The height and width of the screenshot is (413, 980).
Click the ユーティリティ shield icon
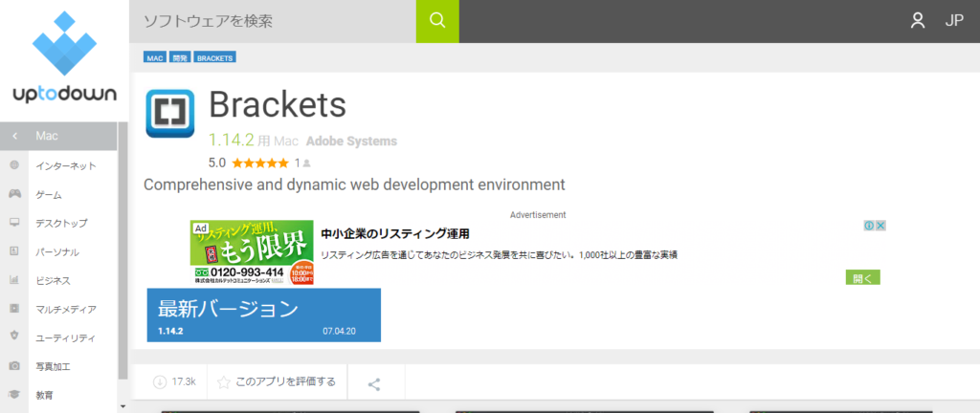click(14, 337)
